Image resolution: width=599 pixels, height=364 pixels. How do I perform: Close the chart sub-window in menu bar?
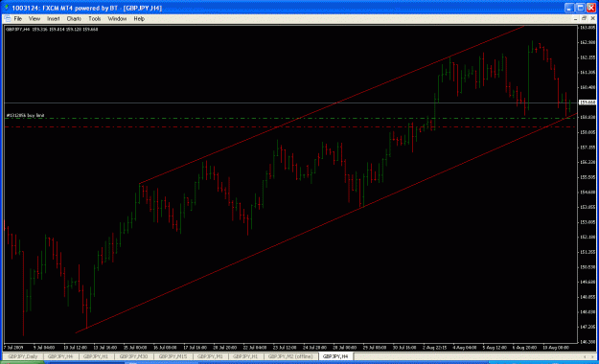pyautogui.click(x=592, y=19)
